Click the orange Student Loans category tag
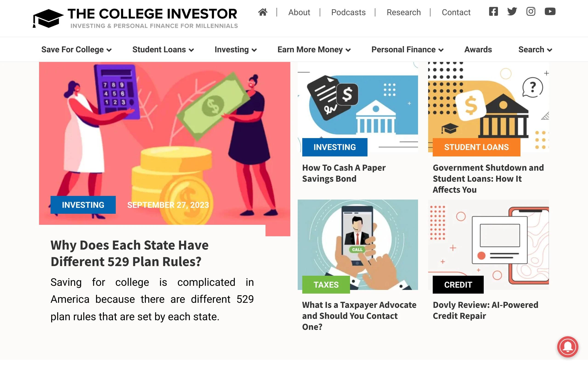The height and width of the screenshot is (367, 588). 476,147
